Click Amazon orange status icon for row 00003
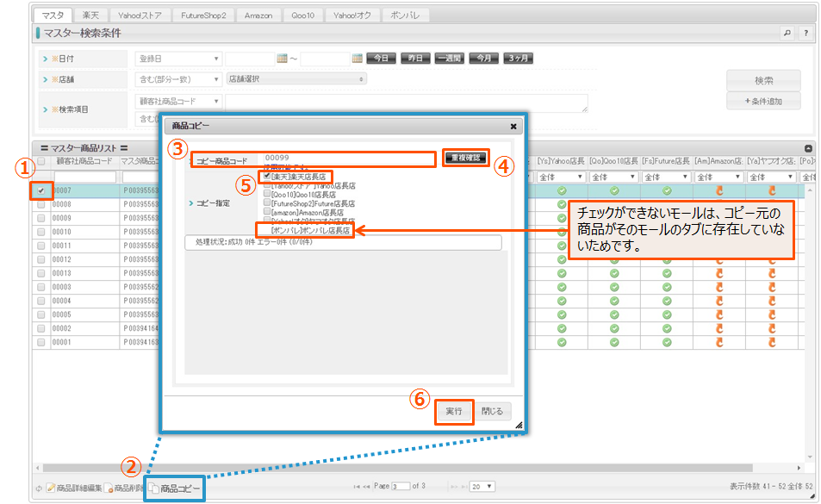Screen dimensions: 821x504 click(719, 287)
